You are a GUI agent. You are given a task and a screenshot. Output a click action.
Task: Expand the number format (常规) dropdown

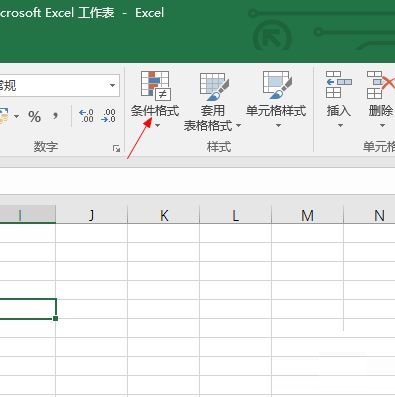(113, 86)
